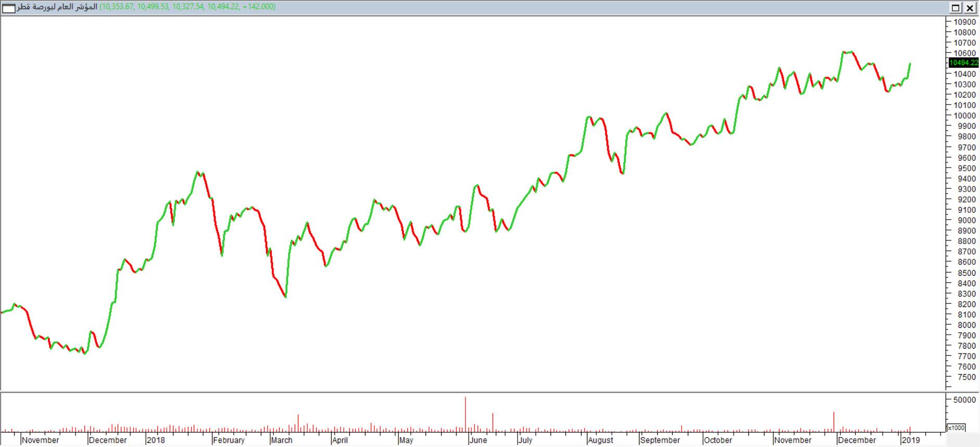Click the 7500 price axis label

[967, 377]
